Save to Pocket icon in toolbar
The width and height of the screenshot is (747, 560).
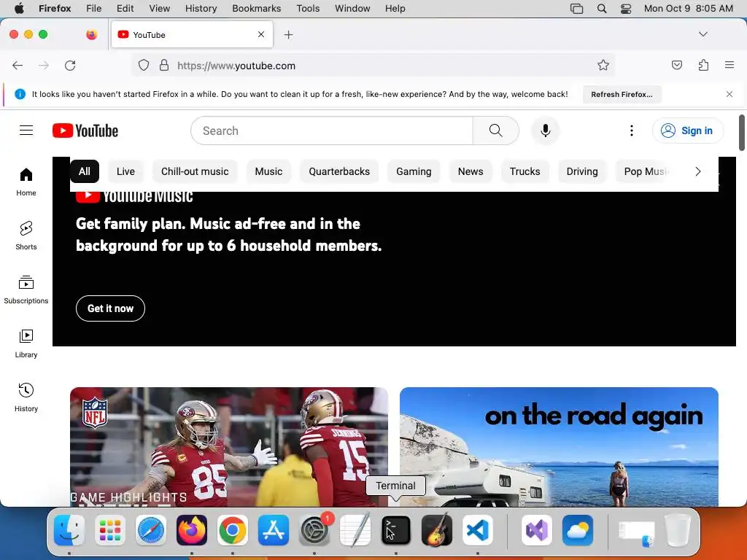point(677,65)
